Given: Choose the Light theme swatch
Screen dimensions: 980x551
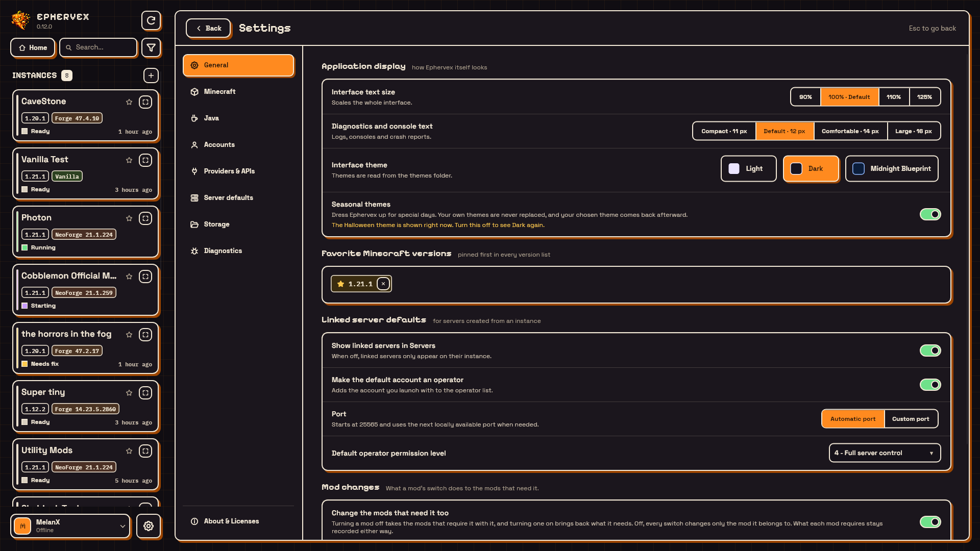Looking at the screenshot, I should pyautogui.click(x=748, y=169).
